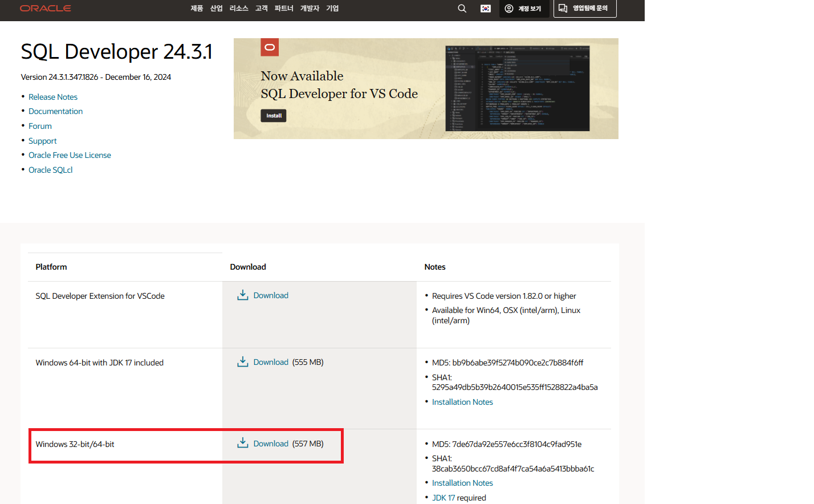Open the 산업 menu

coord(216,9)
